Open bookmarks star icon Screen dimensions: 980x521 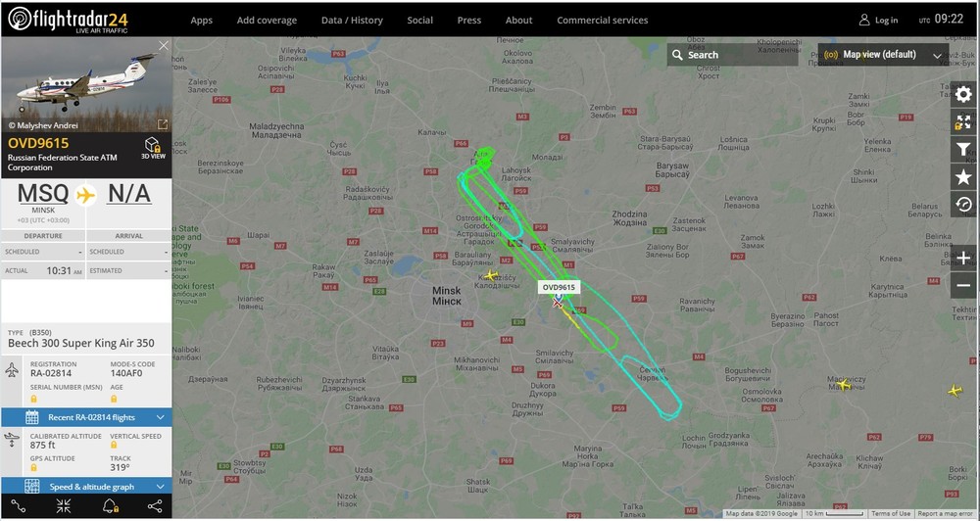click(963, 177)
